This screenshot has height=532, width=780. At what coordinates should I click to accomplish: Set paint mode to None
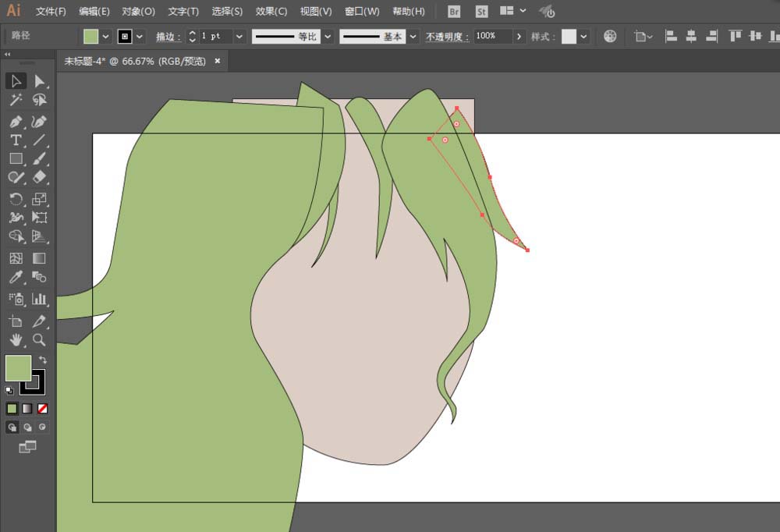click(x=43, y=408)
